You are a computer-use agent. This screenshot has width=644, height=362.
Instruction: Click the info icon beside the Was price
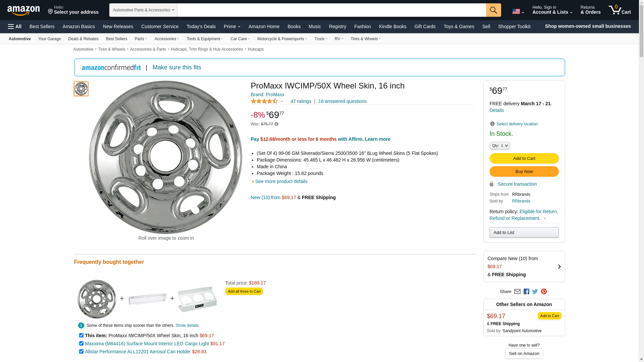[x=276, y=124]
